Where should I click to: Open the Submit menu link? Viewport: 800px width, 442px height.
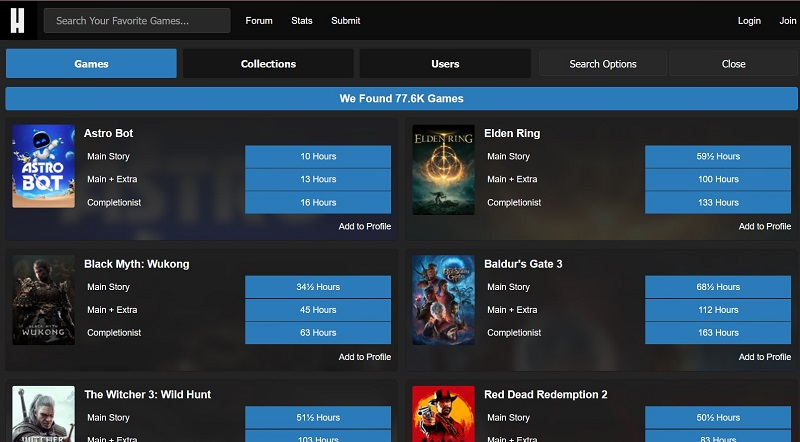point(345,21)
